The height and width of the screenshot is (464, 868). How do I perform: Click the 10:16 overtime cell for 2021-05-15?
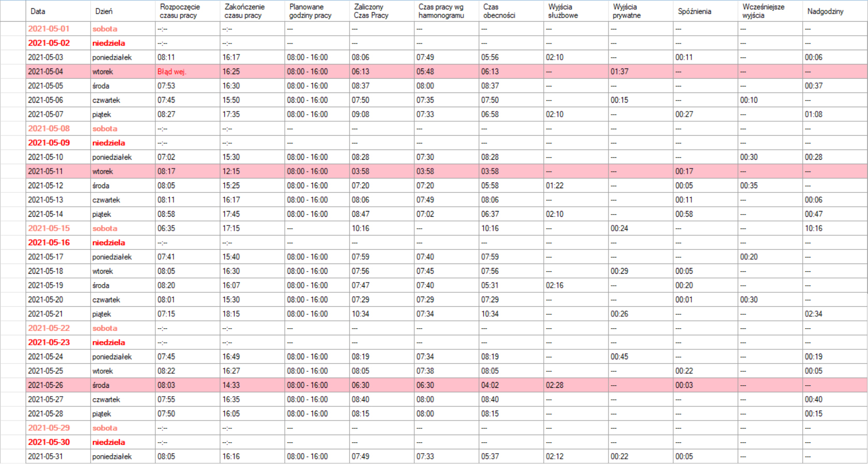pyautogui.click(x=834, y=228)
